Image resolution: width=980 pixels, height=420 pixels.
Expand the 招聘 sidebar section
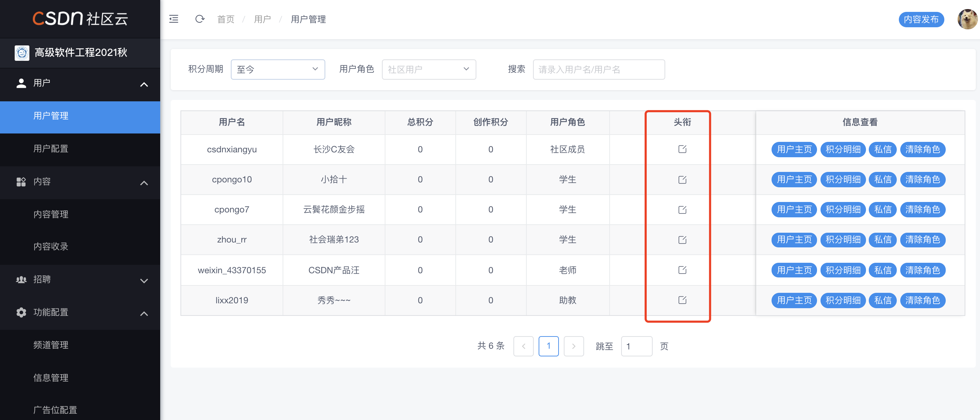(144, 281)
